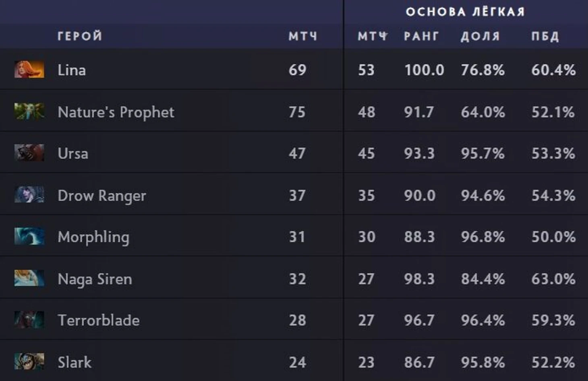Click Naga Siren's 63.0% win rate cell
The height and width of the screenshot is (381, 588).
(553, 279)
